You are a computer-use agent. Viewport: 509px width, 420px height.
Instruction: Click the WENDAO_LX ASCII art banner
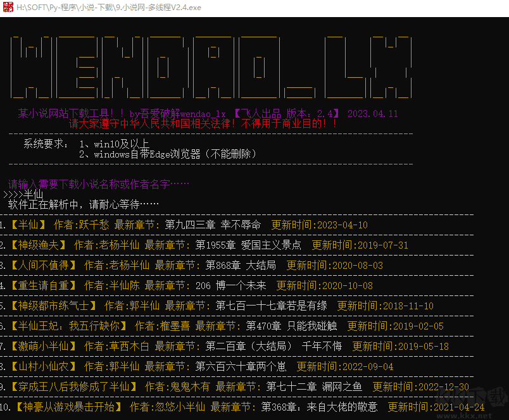tap(211, 68)
